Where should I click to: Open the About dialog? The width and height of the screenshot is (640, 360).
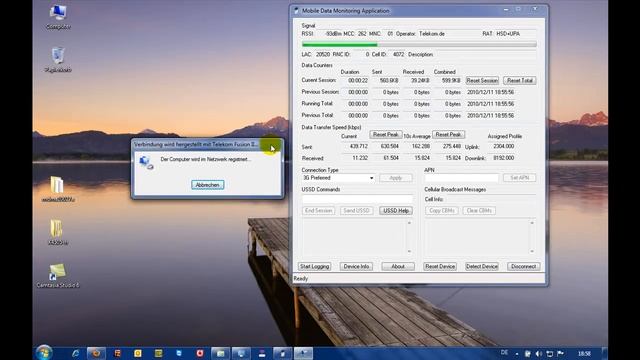pyautogui.click(x=398, y=267)
